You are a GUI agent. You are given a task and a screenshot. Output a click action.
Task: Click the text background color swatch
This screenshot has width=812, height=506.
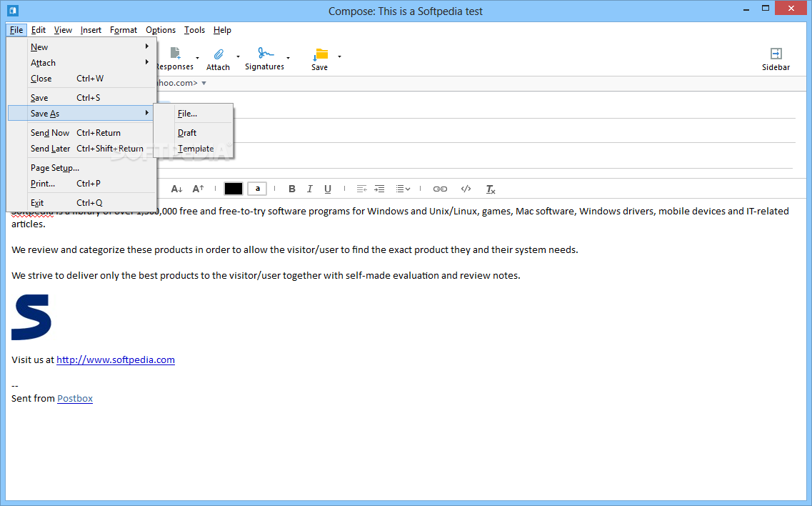(x=257, y=189)
